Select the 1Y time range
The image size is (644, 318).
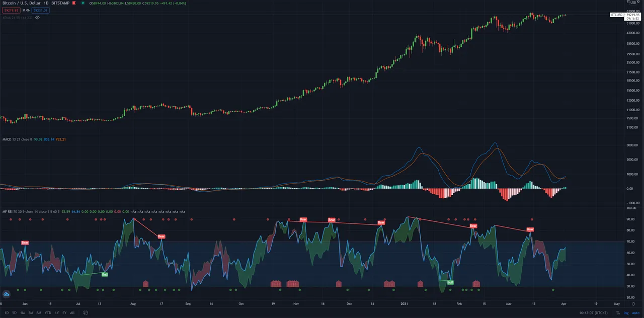point(57,312)
